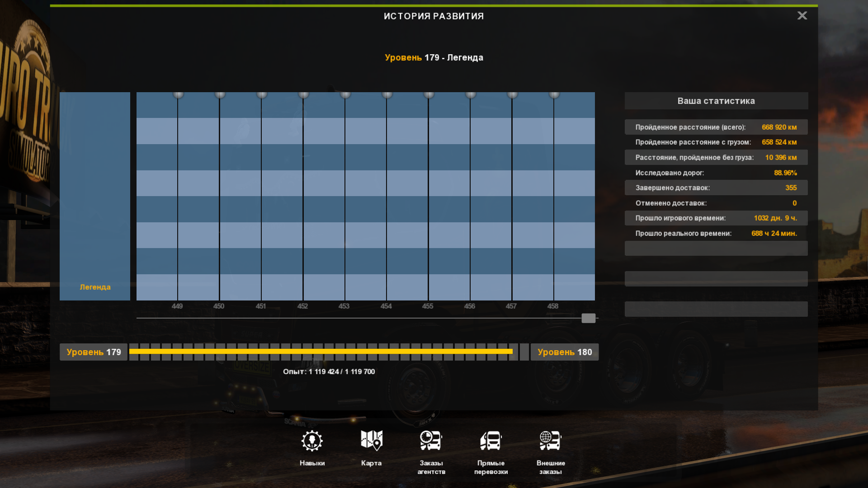Select the delivery marker above column 453
Screen dimensions: 868x488
click(345, 94)
